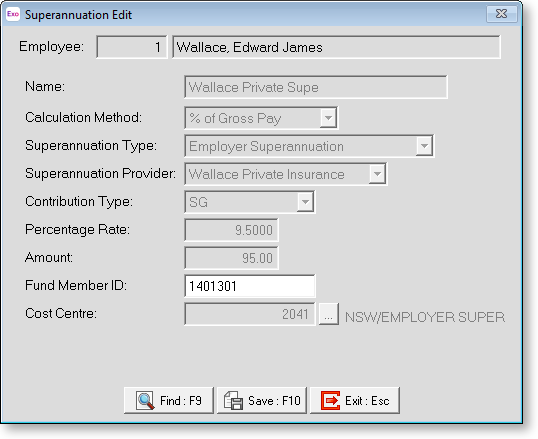Viewport: 538px width, 439px height.
Task: Click the magnifier icon on Find button
Action: point(145,401)
